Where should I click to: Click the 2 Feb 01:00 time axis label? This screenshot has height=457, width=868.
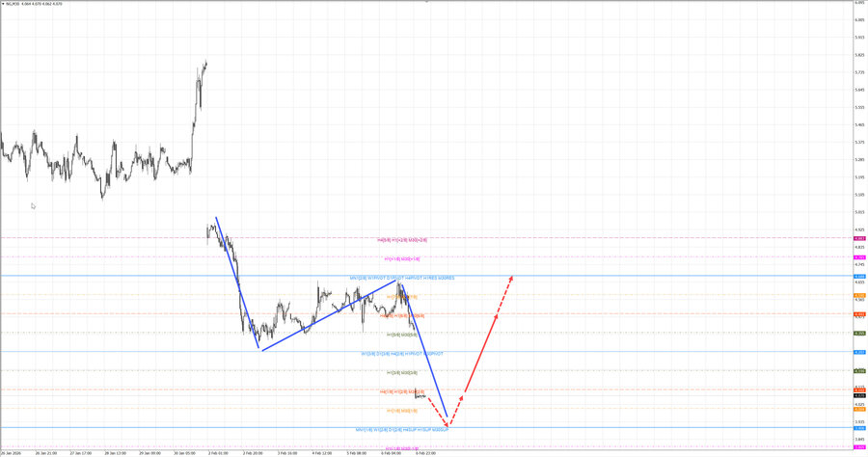[217, 451]
